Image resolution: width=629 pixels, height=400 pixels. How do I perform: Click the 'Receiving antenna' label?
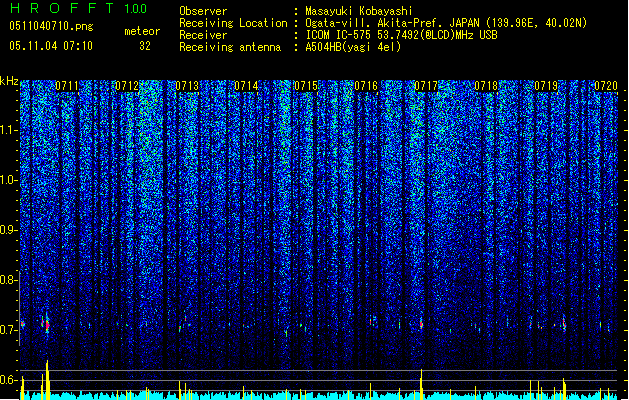230,47
